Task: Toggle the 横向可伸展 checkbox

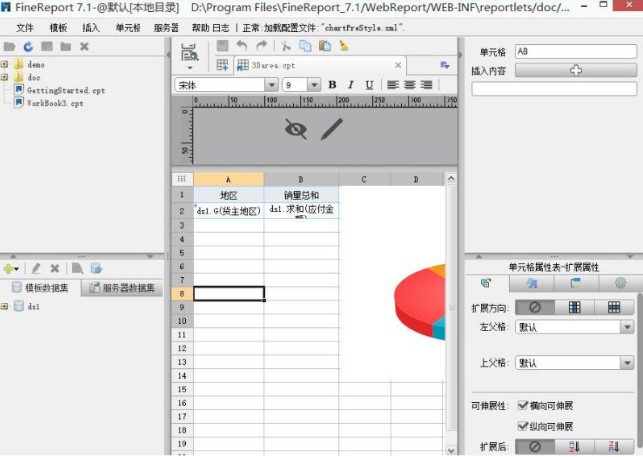Action: coord(522,405)
